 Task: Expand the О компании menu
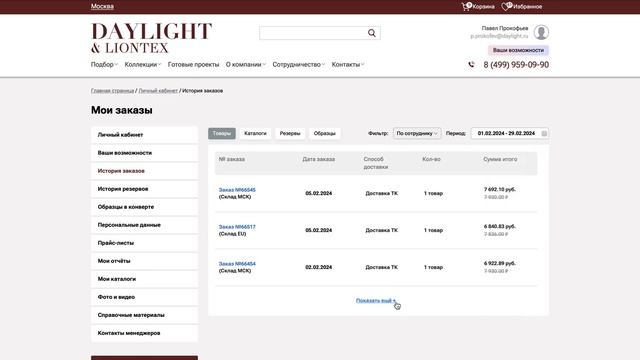(x=246, y=64)
